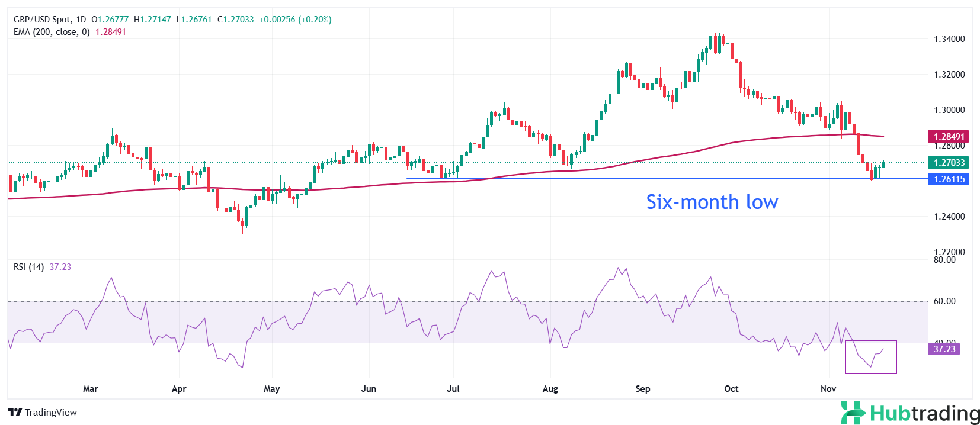Click the 1.34000 price axis label
Image resolution: width=980 pixels, height=425 pixels.
pos(949,39)
